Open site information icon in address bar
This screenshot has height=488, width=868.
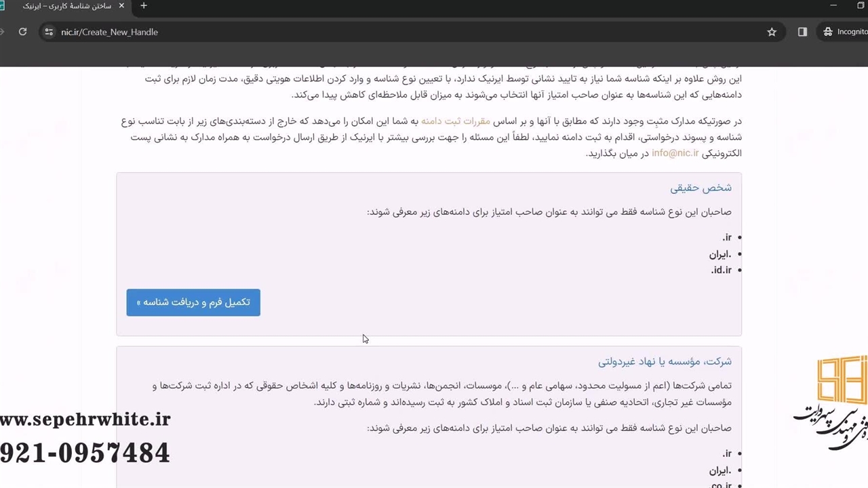pos(48,32)
